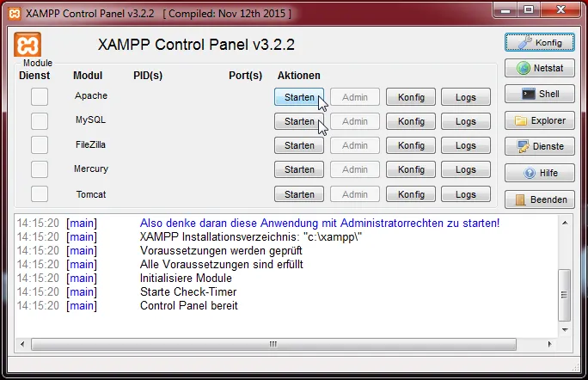Start the Mercury module
The width and height of the screenshot is (588, 380).
point(299,169)
